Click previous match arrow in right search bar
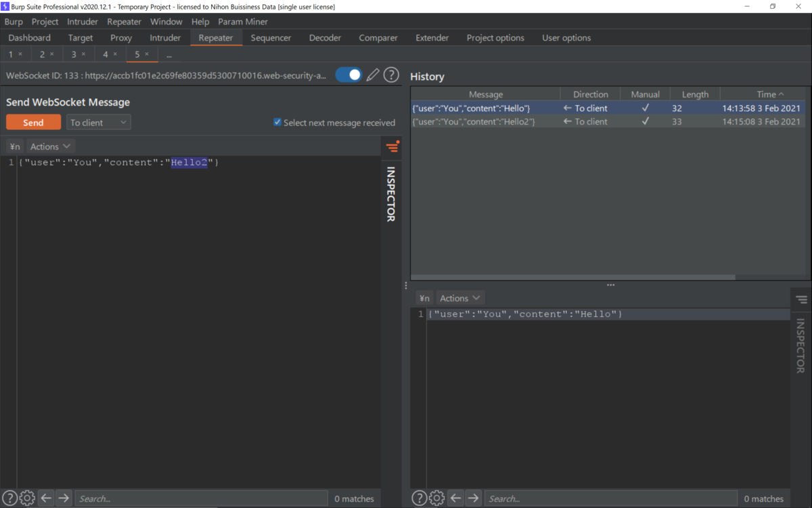Image resolution: width=812 pixels, height=508 pixels. tap(456, 499)
